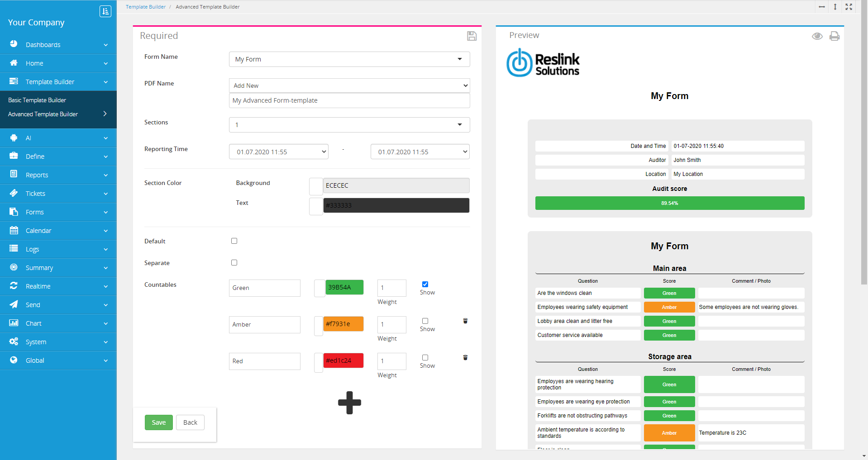Enable the Default checkbox

point(234,241)
